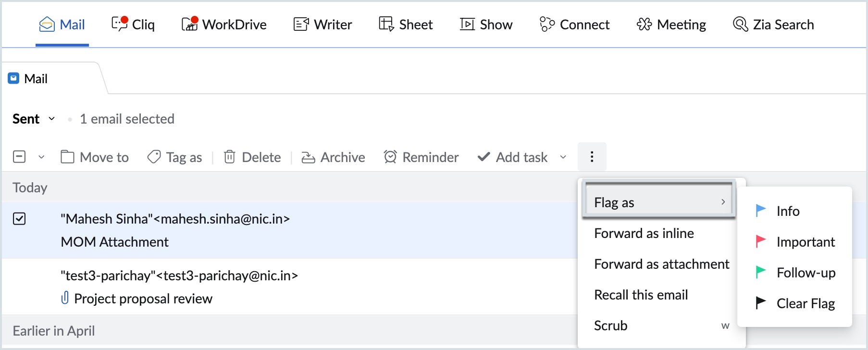
Task: Select Recall this email option
Action: coord(641,295)
